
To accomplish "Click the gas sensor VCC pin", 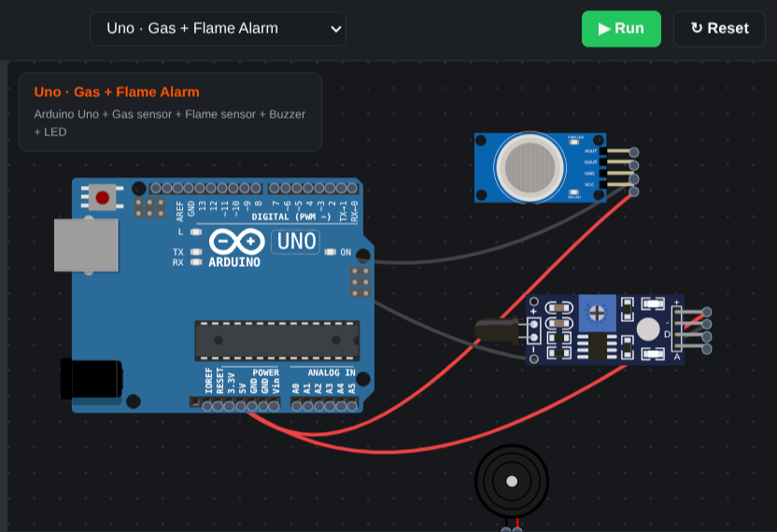I will click(x=633, y=191).
